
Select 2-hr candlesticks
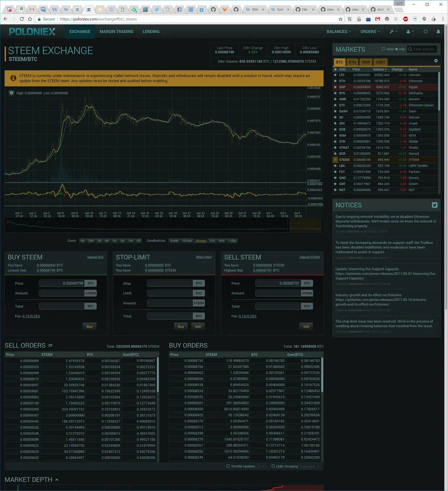click(212, 241)
